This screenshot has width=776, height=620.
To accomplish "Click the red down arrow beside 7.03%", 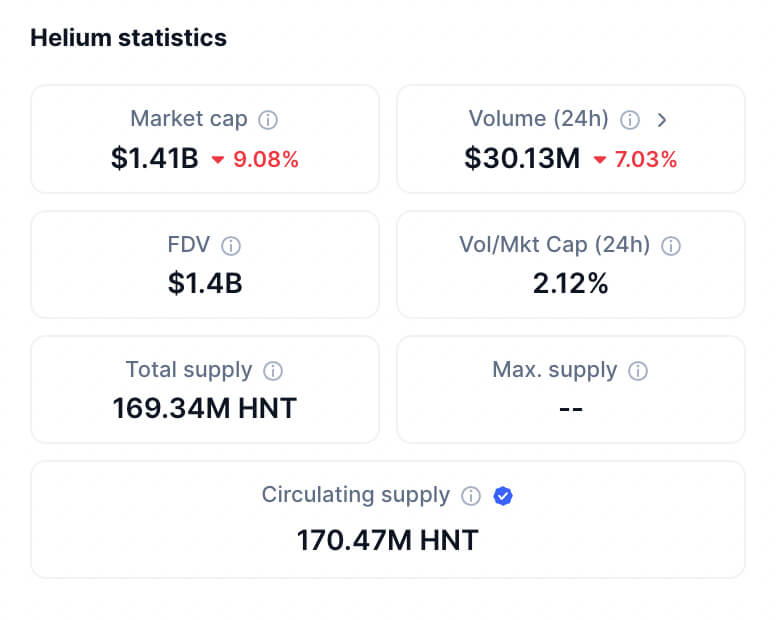I will click(600, 160).
